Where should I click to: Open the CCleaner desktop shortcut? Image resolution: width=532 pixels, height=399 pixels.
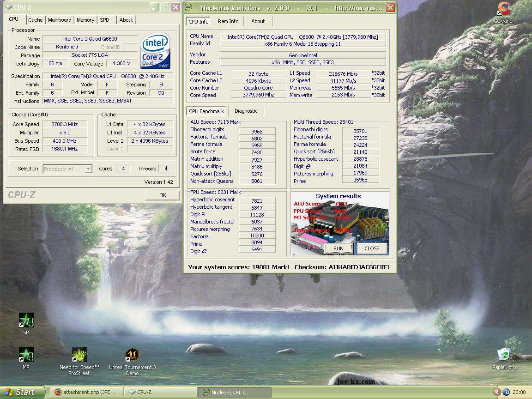pos(504,12)
